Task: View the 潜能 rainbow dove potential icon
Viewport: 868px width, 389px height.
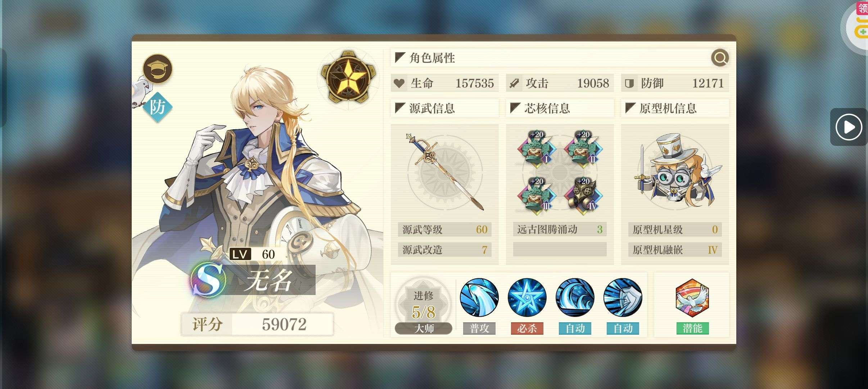Action: tap(692, 298)
